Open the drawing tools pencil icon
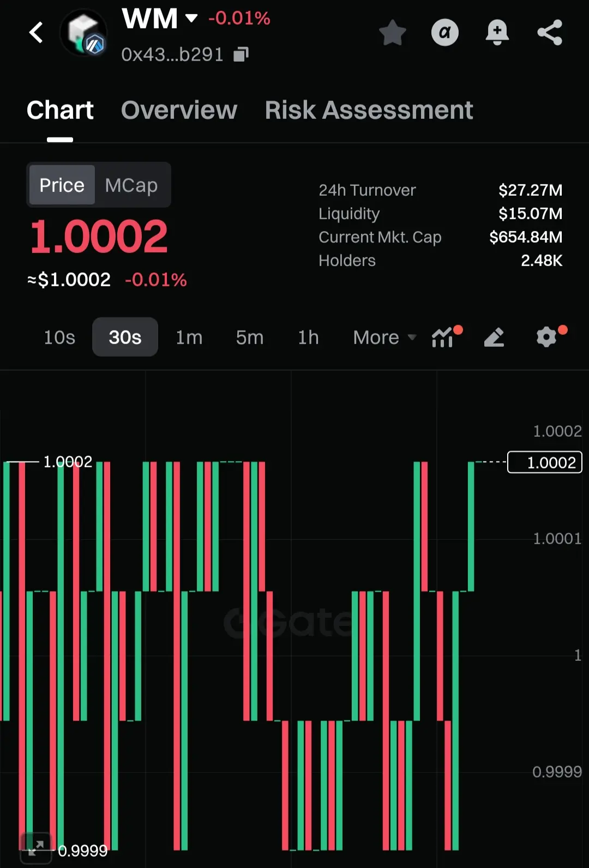Screen dimensions: 589x868 coord(494,337)
